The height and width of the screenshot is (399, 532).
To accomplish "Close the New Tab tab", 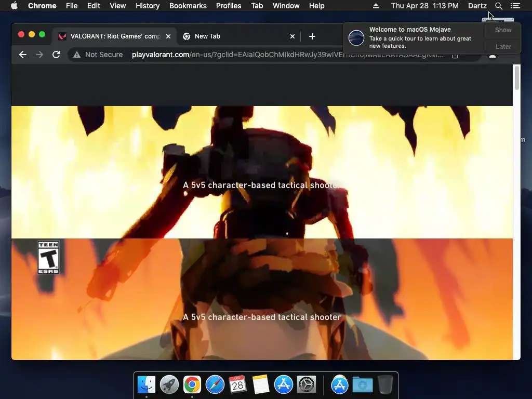I will (x=292, y=36).
